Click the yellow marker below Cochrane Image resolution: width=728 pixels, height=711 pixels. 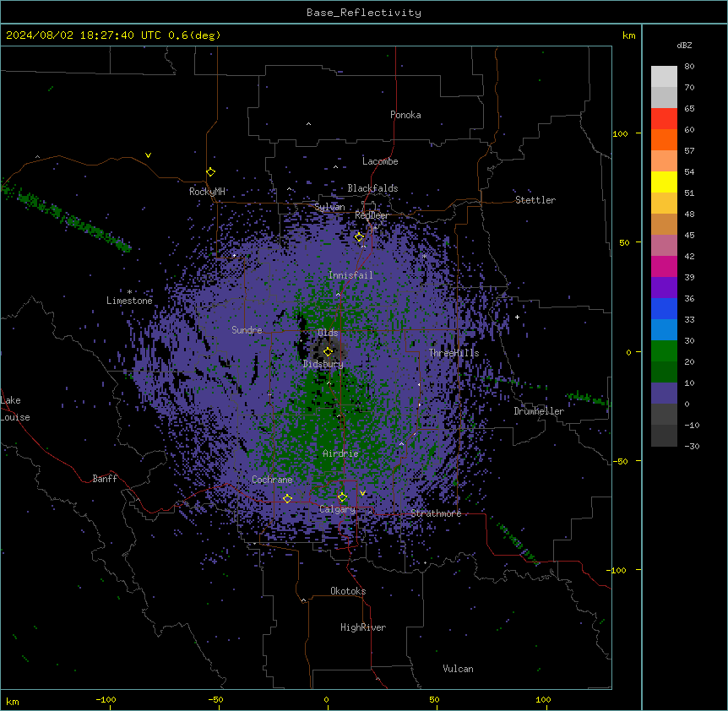tap(287, 498)
